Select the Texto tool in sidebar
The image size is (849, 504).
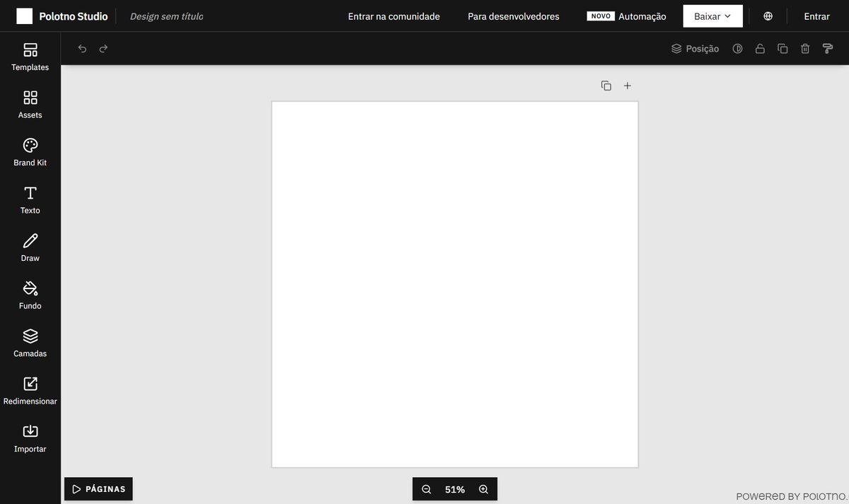30,200
